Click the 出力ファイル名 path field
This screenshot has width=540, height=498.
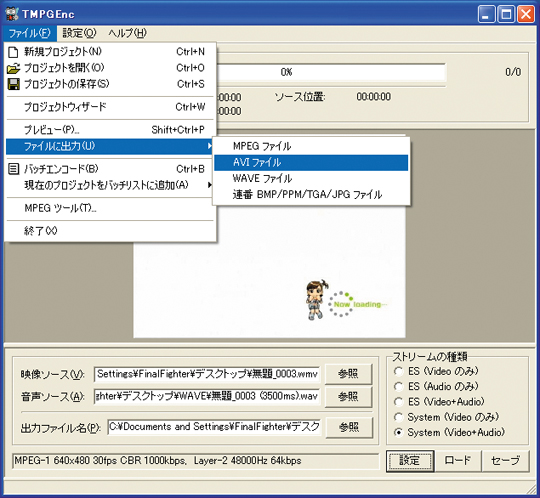point(214,427)
